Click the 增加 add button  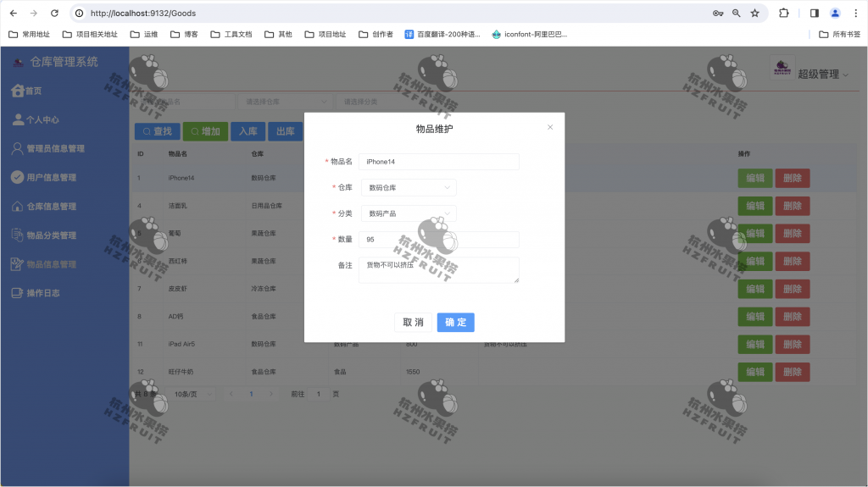tap(205, 132)
